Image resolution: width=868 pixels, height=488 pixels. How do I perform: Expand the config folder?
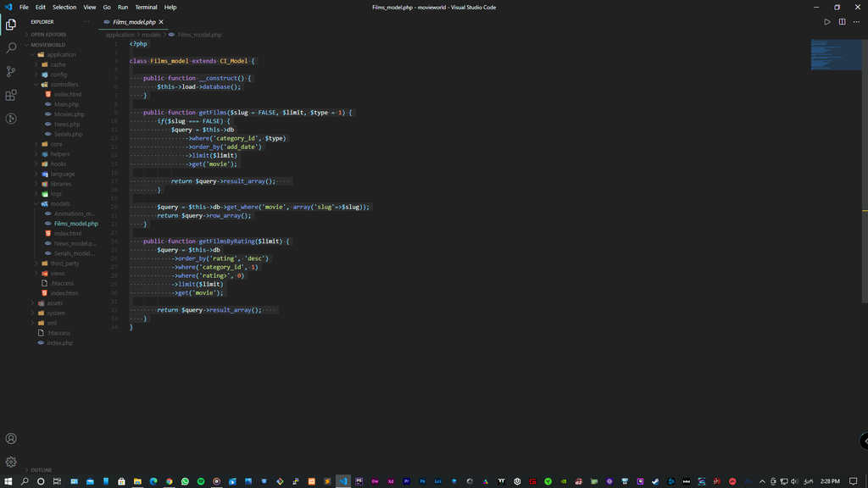58,75
